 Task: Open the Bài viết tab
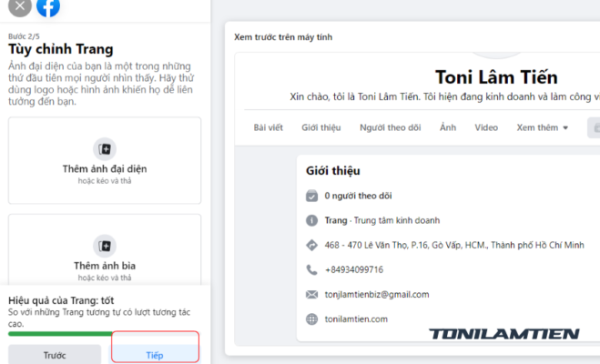(269, 127)
